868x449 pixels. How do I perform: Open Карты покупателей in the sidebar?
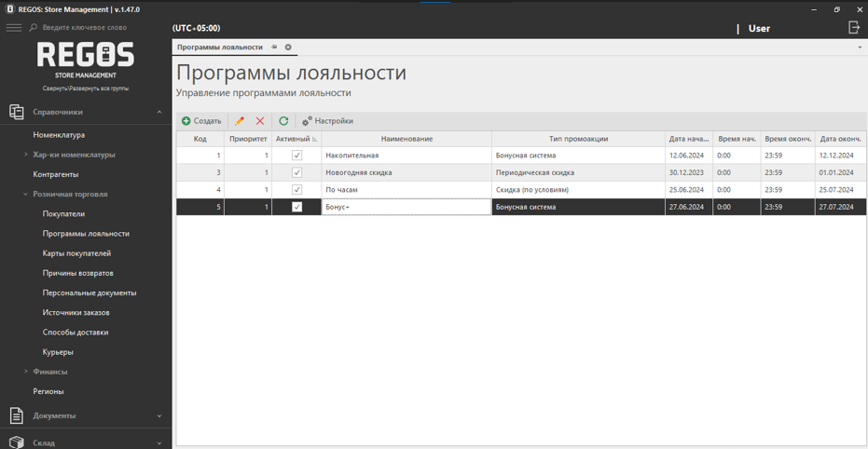click(76, 253)
